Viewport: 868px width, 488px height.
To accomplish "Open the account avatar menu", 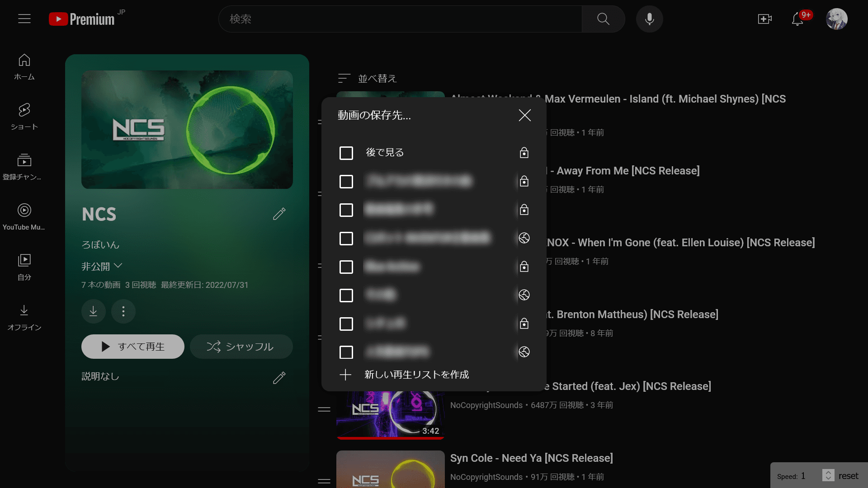I will pyautogui.click(x=836, y=19).
